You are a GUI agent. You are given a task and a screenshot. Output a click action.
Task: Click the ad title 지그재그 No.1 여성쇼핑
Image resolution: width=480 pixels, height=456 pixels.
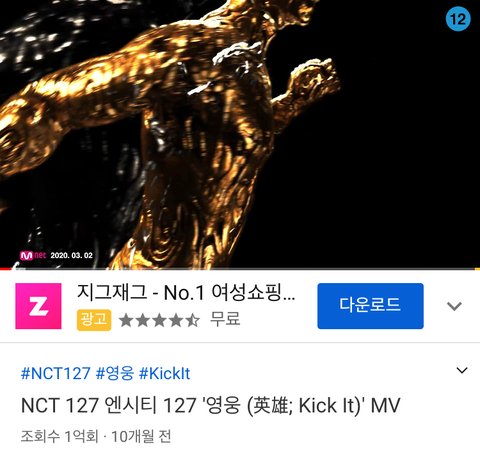(186, 292)
